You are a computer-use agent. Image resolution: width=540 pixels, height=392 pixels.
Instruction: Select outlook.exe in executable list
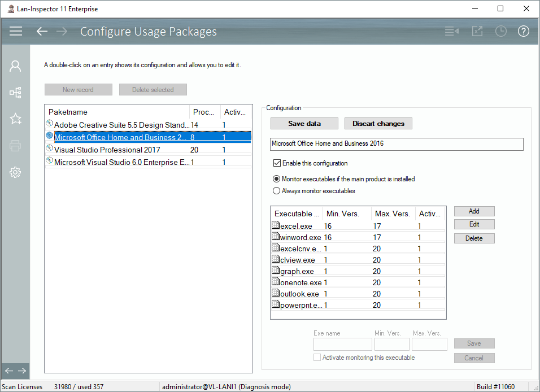[299, 294]
